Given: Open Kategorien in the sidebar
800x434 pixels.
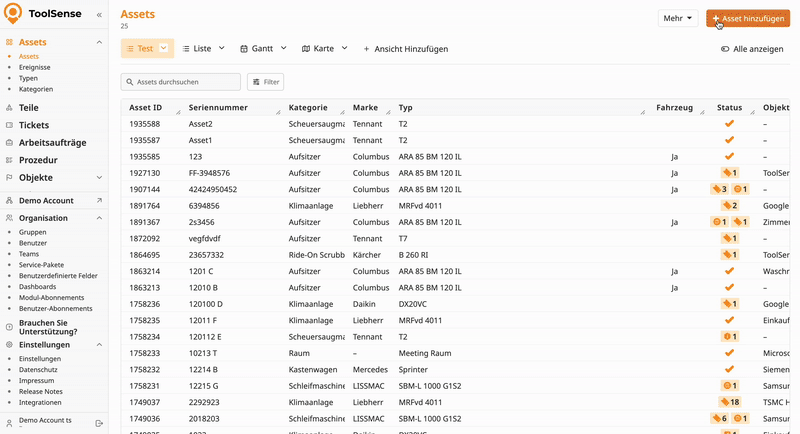Looking at the screenshot, I should [x=36, y=89].
